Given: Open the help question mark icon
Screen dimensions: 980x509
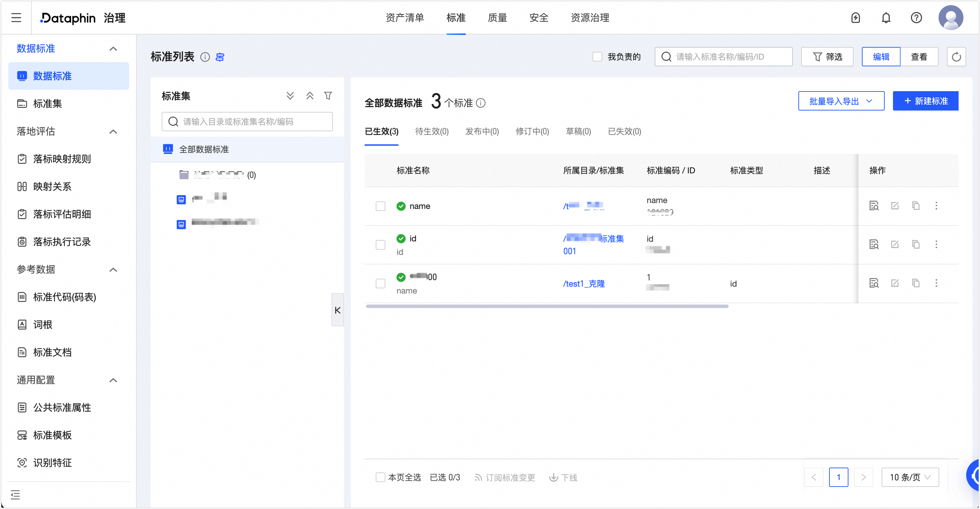Looking at the screenshot, I should coord(916,18).
